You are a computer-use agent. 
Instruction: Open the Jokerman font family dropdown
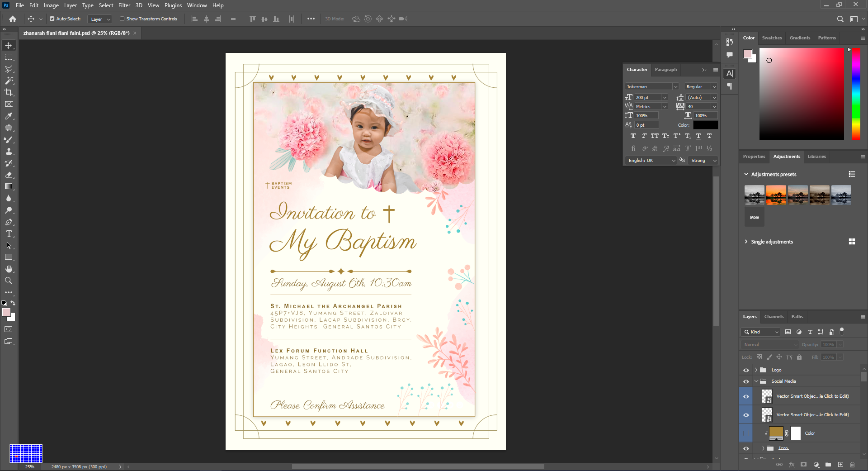point(675,86)
